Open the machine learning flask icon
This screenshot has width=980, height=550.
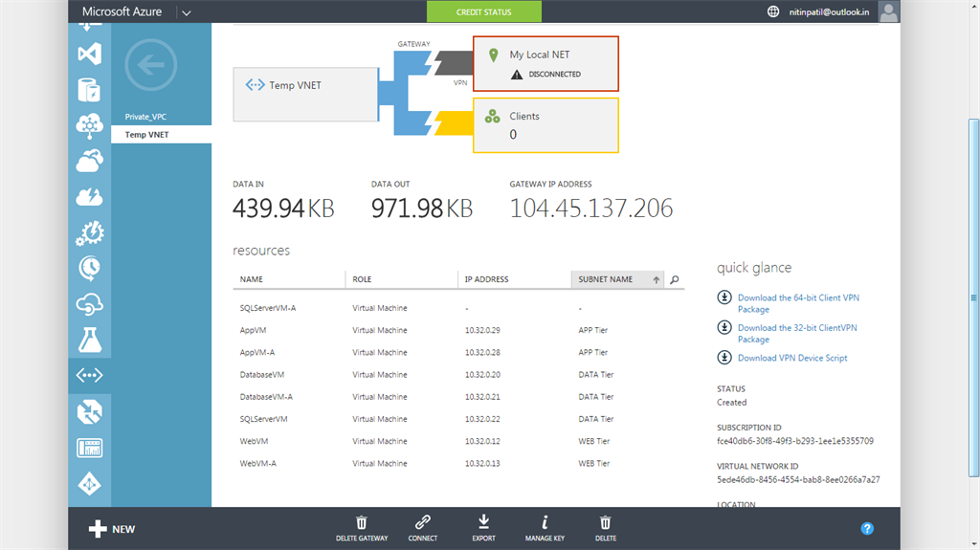[x=89, y=340]
